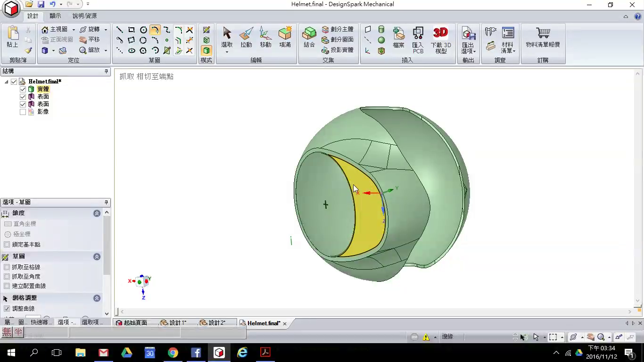Toggle checkbox of the second 表面 item
644x362 pixels.
pyautogui.click(x=23, y=104)
